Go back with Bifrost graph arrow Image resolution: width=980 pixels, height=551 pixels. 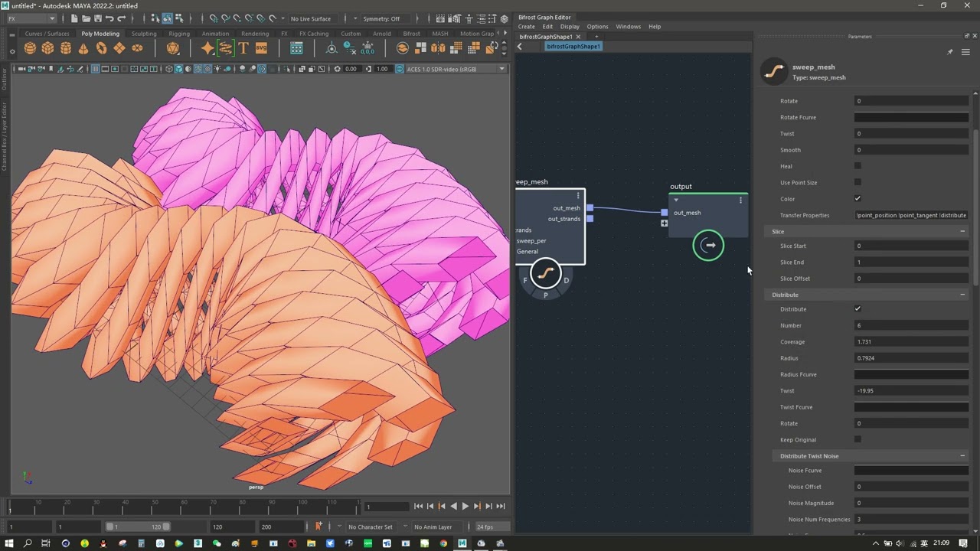click(520, 47)
